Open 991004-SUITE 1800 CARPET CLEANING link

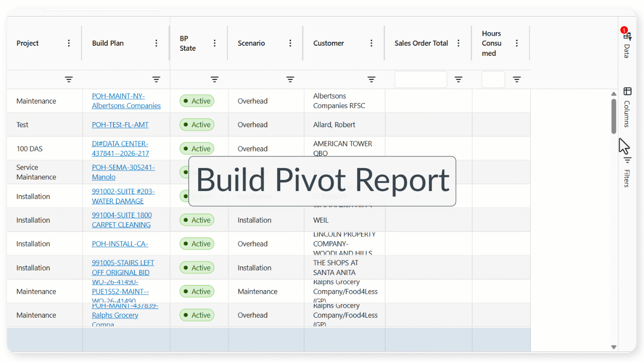point(122,220)
